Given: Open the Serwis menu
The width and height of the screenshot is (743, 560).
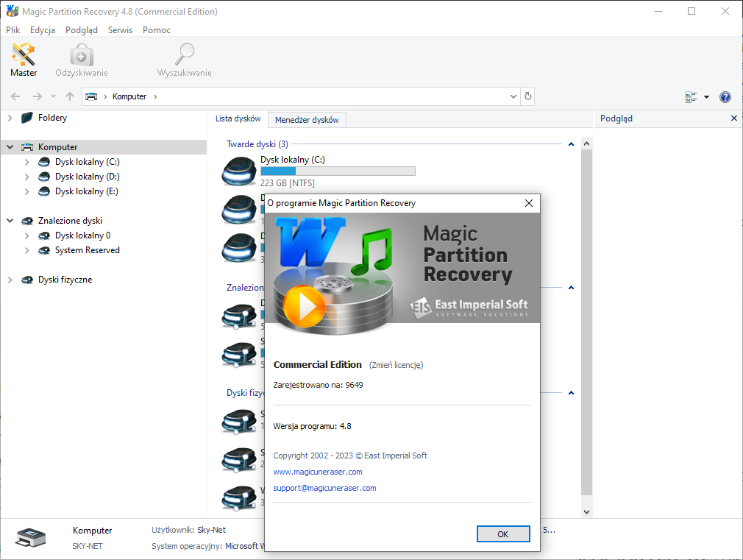Looking at the screenshot, I should click(121, 30).
